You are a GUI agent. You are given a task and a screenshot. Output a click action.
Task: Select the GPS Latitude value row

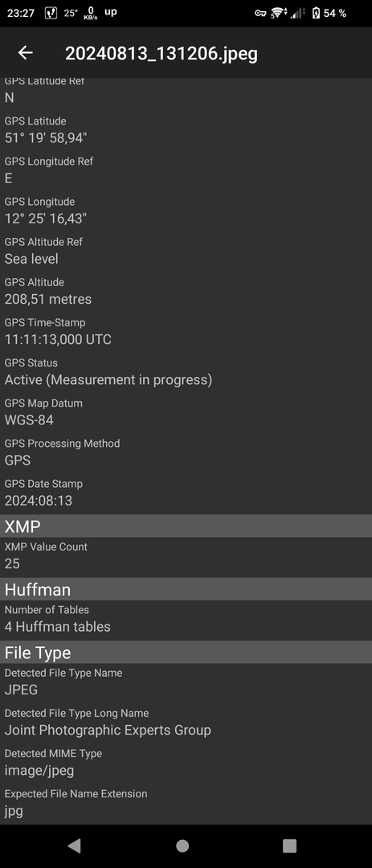tap(186, 130)
